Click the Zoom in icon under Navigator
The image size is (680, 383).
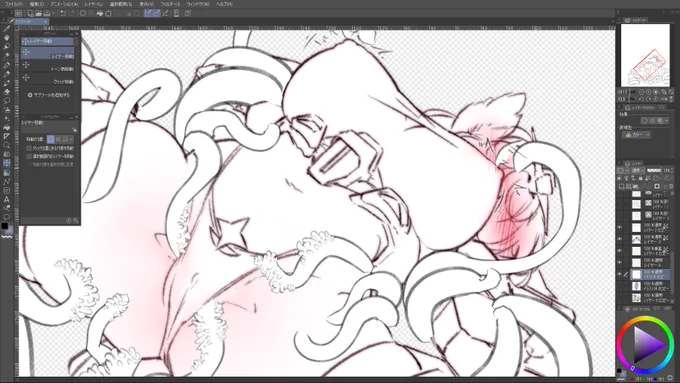[x=649, y=92]
